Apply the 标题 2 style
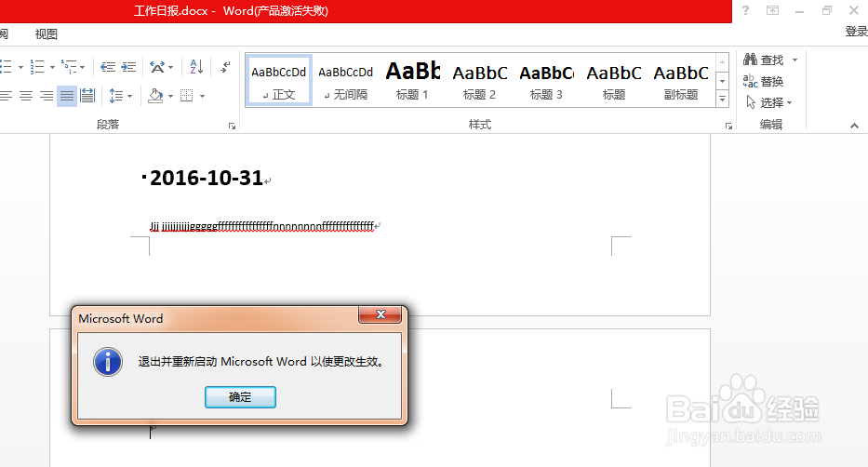The height and width of the screenshot is (467, 868). [x=479, y=80]
